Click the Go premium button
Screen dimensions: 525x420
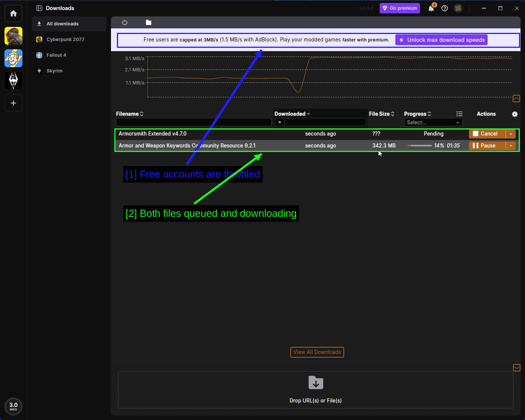point(400,8)
